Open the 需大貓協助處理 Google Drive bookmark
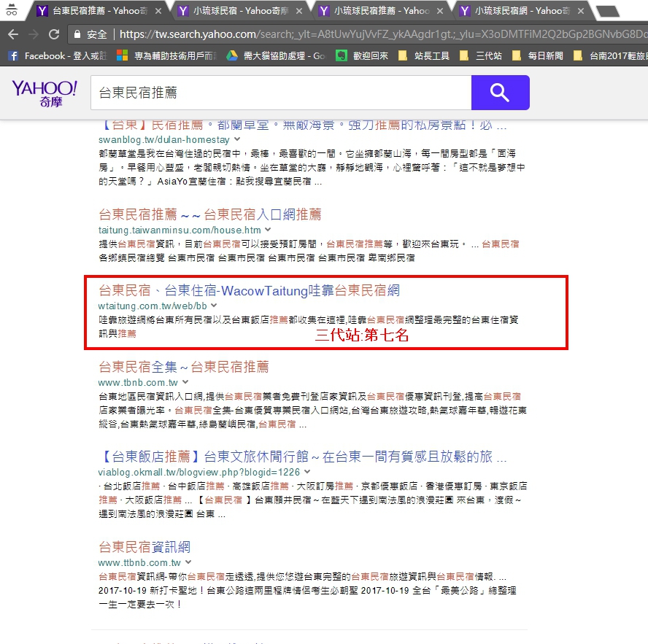 276,55
